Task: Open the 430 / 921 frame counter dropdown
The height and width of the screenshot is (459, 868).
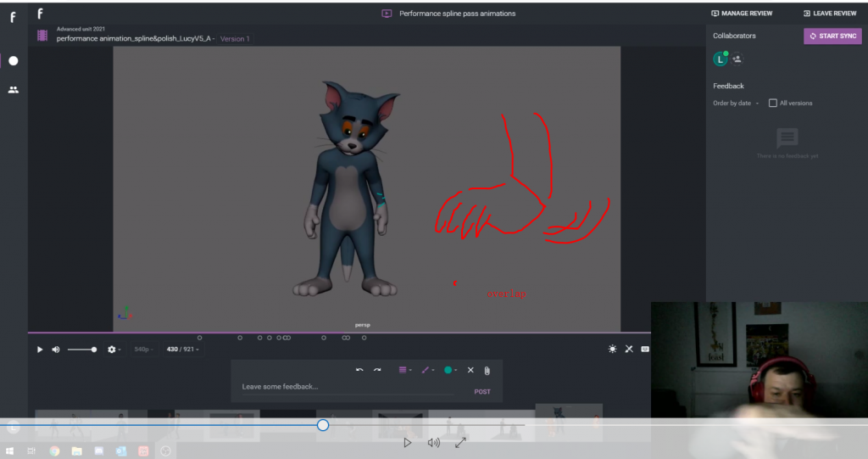Action: pos(183,350)
